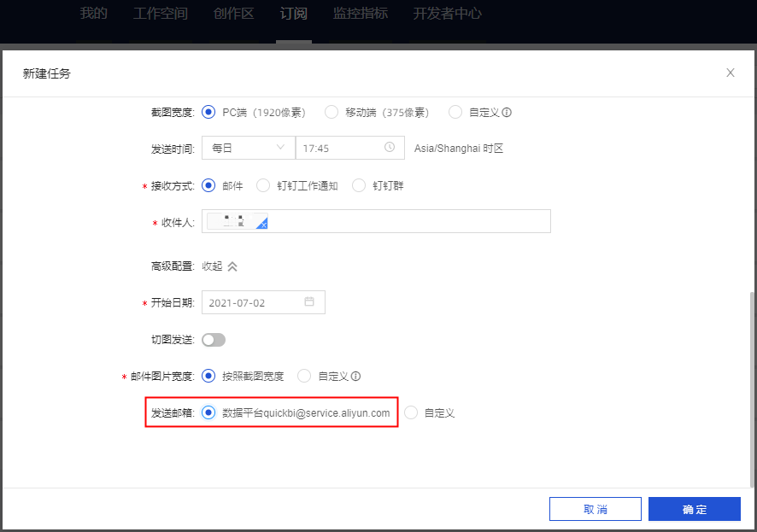Select 钉钉工作通知 receive method

tap(263, 185)
